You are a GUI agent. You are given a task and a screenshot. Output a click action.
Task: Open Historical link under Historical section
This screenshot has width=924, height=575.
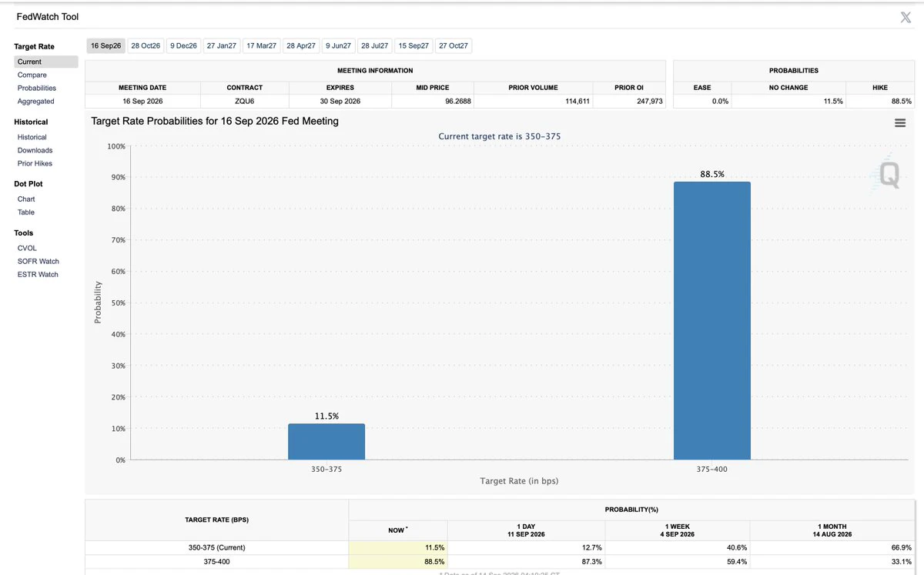click(32, 137)
